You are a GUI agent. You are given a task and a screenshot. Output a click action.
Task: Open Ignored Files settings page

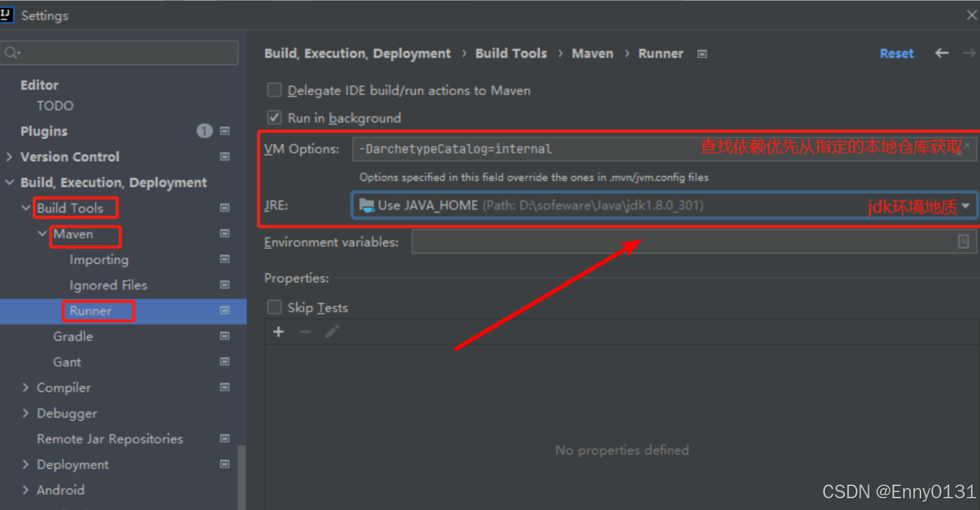pos(108,284)
